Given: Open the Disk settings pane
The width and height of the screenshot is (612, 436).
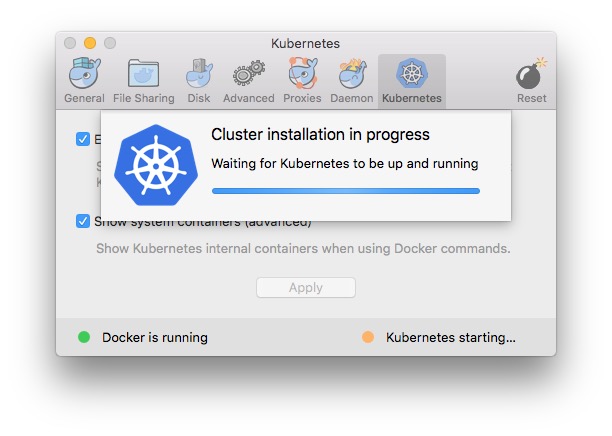Looking at the screenshot, I should click(x=199, y=80).
